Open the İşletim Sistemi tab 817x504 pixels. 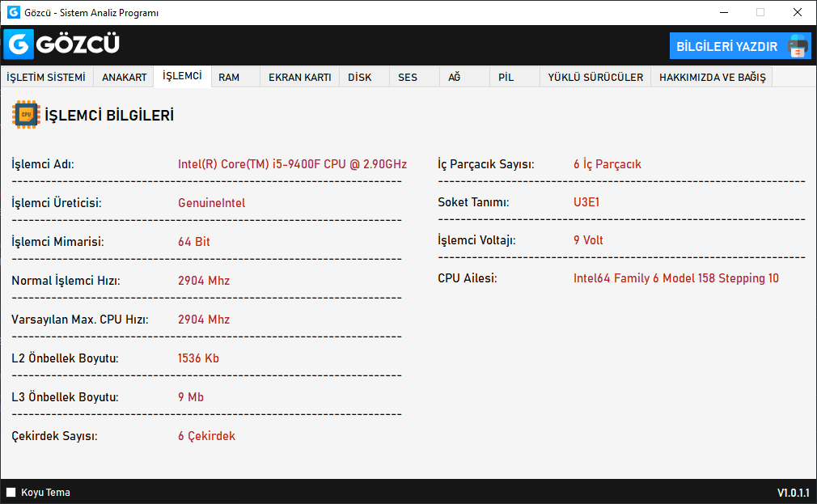pyautogui.click(x=46, y=77)
